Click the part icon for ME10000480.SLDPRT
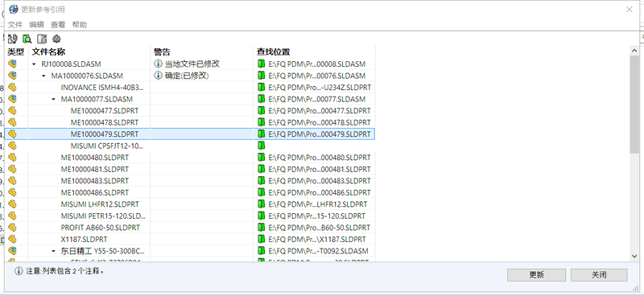 (x=12, y=157)
